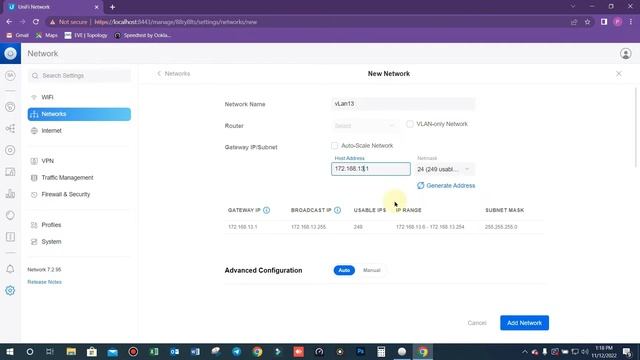Open the UniFi logo home icon
The height and width of the screenshot is (360, 640).
(10, 53)
